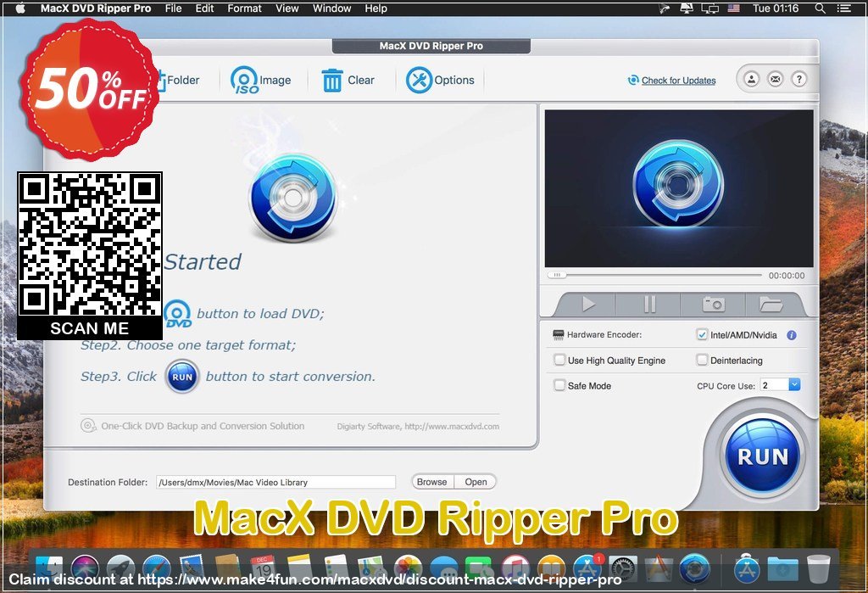Toggle Intel/AMD/Nvidia hardware encoder checkbox
This screenshot has width=868, height=593.
702,335
